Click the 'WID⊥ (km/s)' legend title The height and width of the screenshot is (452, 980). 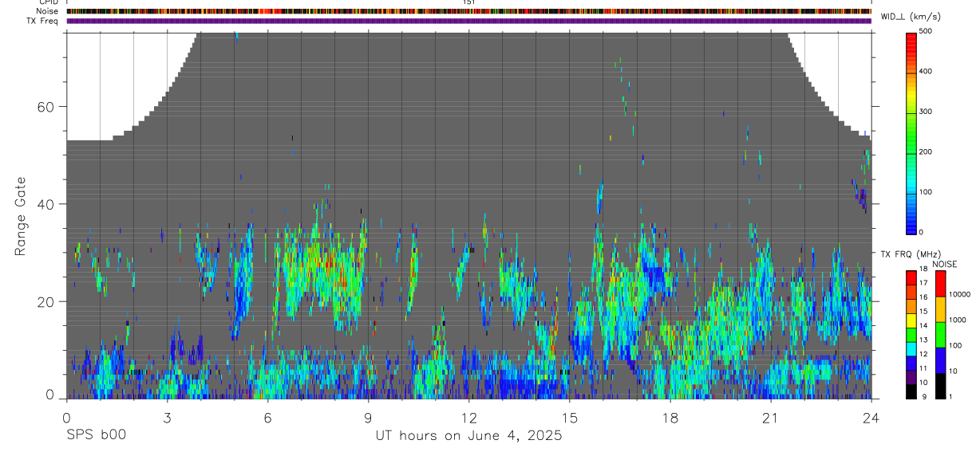[x=909, y=16]
